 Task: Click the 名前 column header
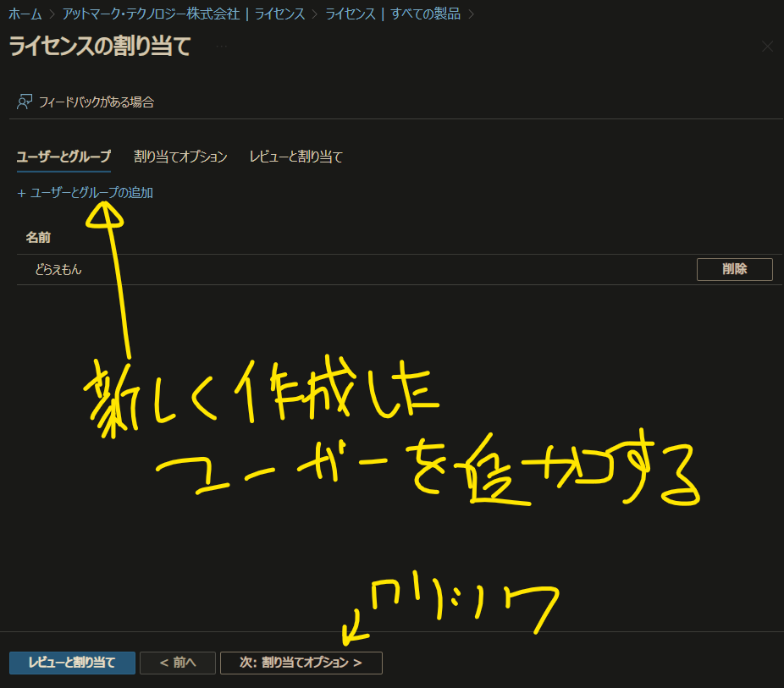[36, 237]
